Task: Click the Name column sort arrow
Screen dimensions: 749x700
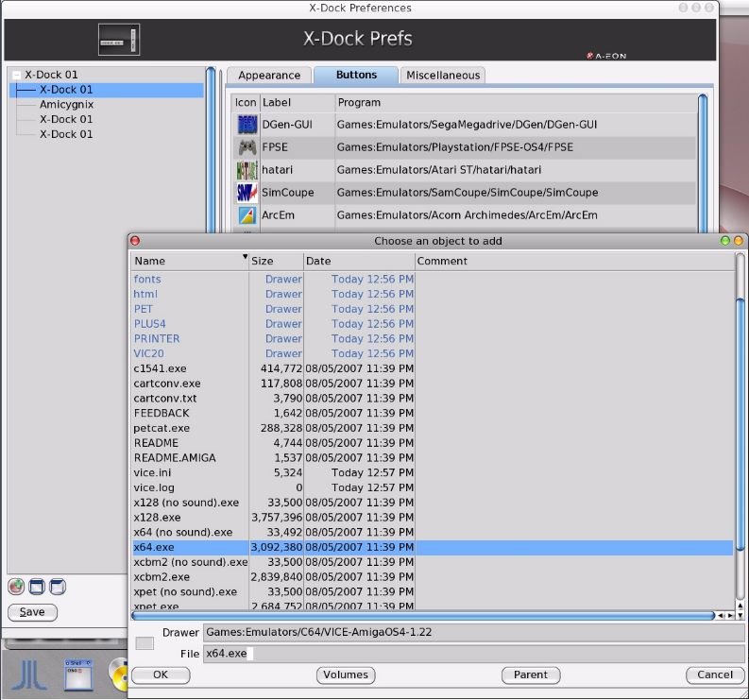Action: pos(245,257)
